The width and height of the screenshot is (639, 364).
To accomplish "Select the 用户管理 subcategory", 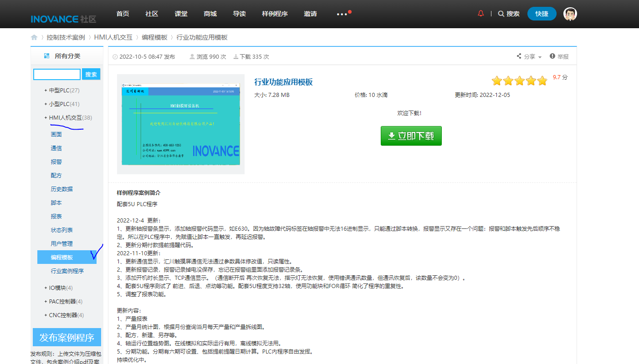I will click(62, 243).
